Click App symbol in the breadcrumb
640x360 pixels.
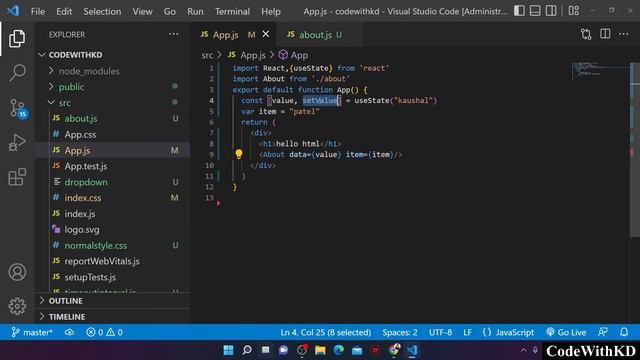(x=293, y=55)
